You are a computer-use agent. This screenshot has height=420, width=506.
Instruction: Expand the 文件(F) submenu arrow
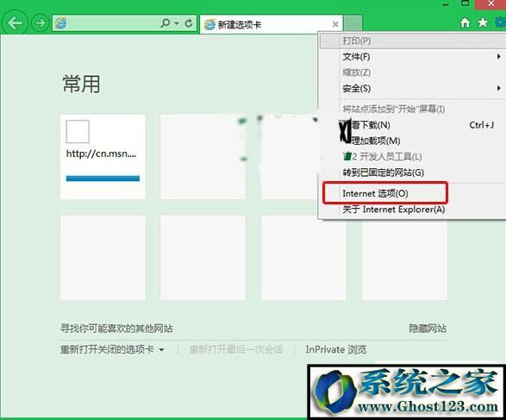pyautogui.click(x=499, y=57)
